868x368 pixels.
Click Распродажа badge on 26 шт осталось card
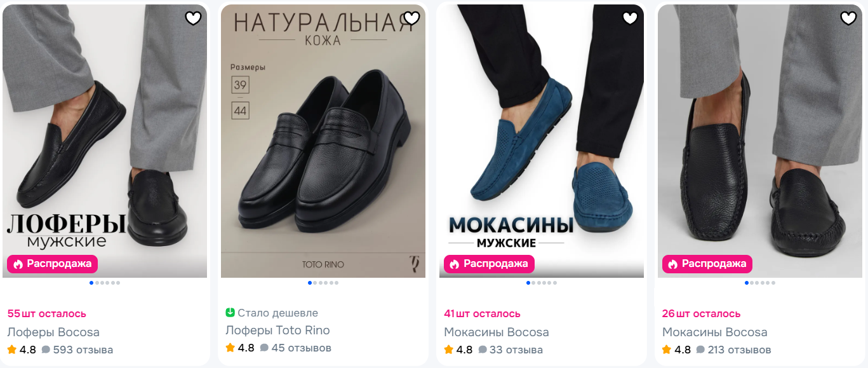(707, 264)
